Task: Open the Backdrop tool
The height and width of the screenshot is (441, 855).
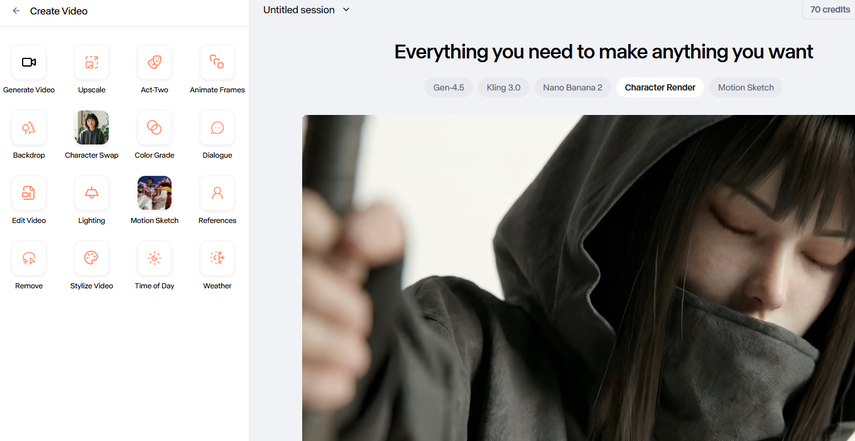Action: [29, 128]
